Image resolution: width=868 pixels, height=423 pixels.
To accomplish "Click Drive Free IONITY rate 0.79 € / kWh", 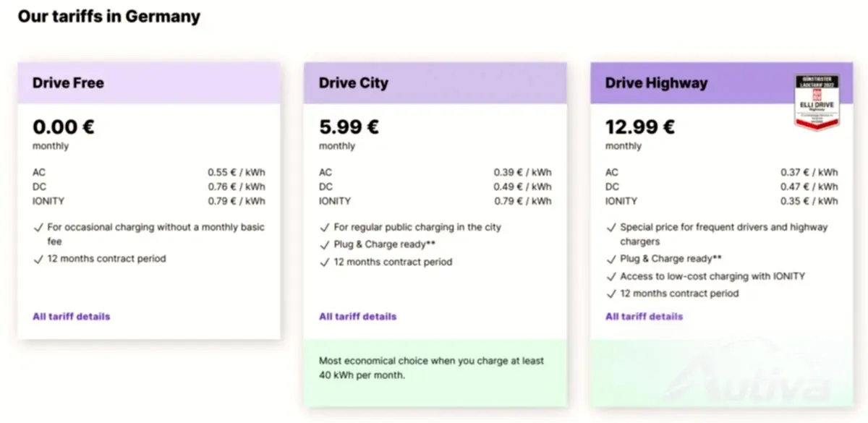I will pos(236,201).
